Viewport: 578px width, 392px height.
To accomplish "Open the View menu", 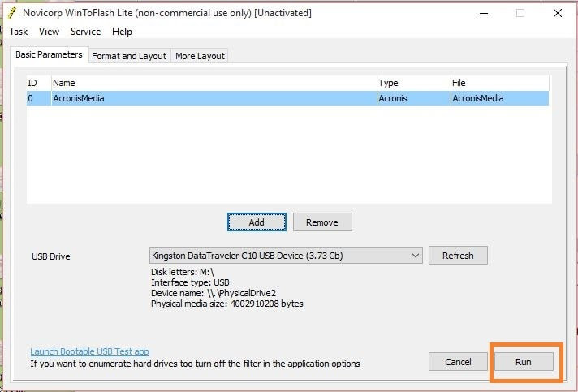I will pos(49,32).
